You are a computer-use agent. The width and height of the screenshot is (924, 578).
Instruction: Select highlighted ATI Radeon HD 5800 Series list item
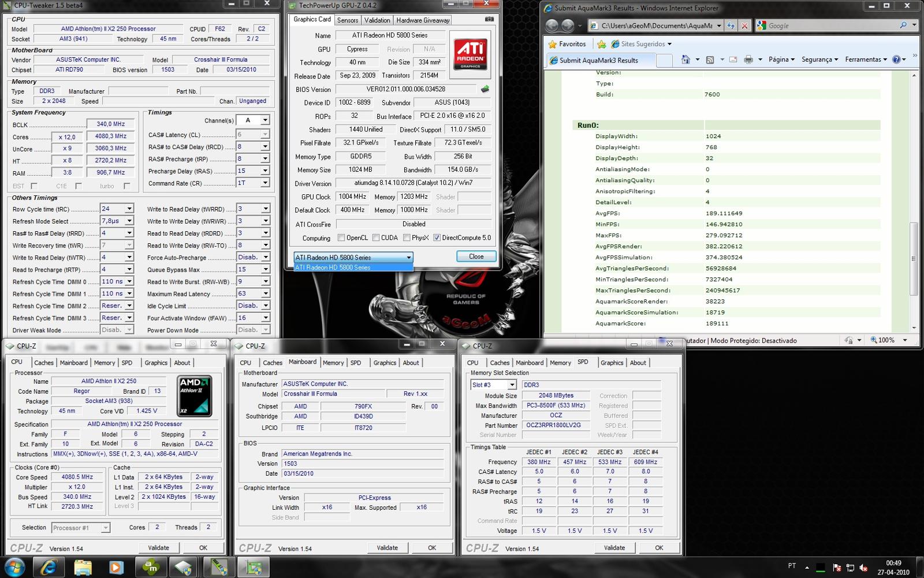(x=353, y=268)
